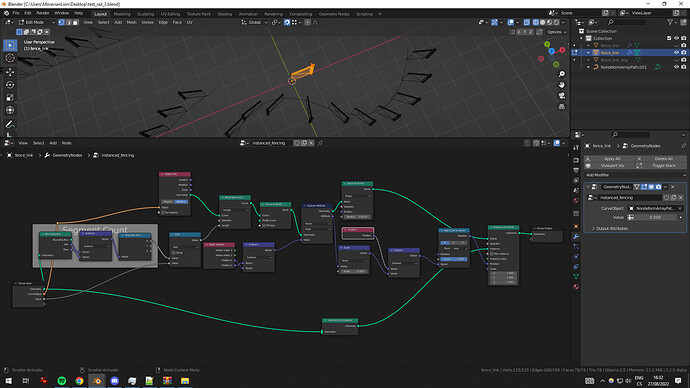Toggle NondeformArrayPath.001 visibility eye
The image size is (690, 388).
(676, 67)
